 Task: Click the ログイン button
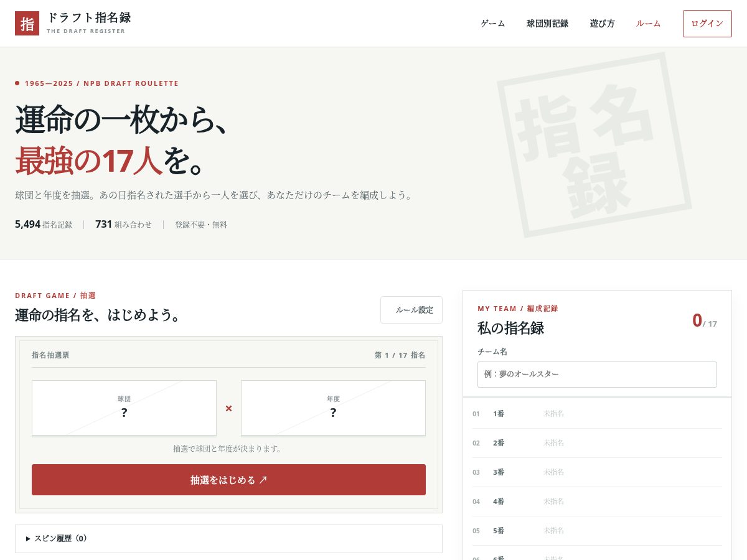tap(707, 24)
